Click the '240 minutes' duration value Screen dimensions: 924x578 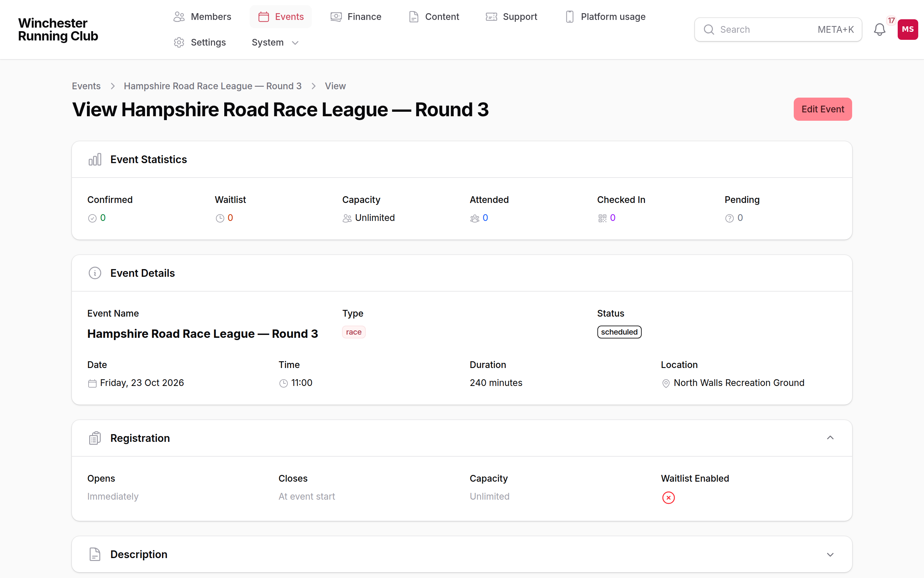(x=496, y=383)
